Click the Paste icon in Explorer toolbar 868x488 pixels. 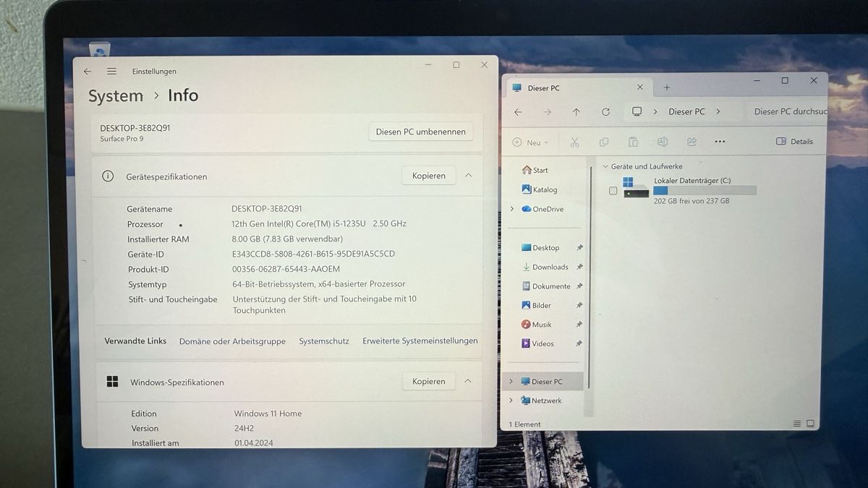pyautogui.click(x=633, y=142)
